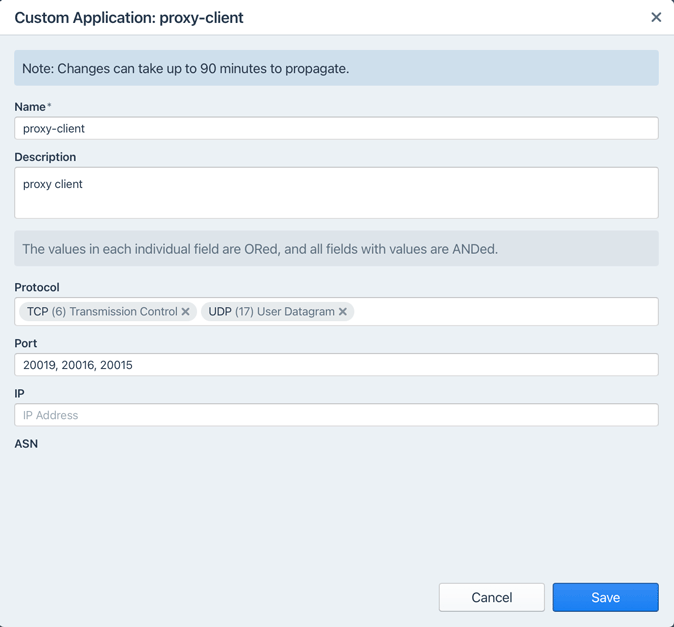Remove the TCP (6) Transmission Control tag
The width and height of the screenshot is (674, 627).
tap(186, 312)
